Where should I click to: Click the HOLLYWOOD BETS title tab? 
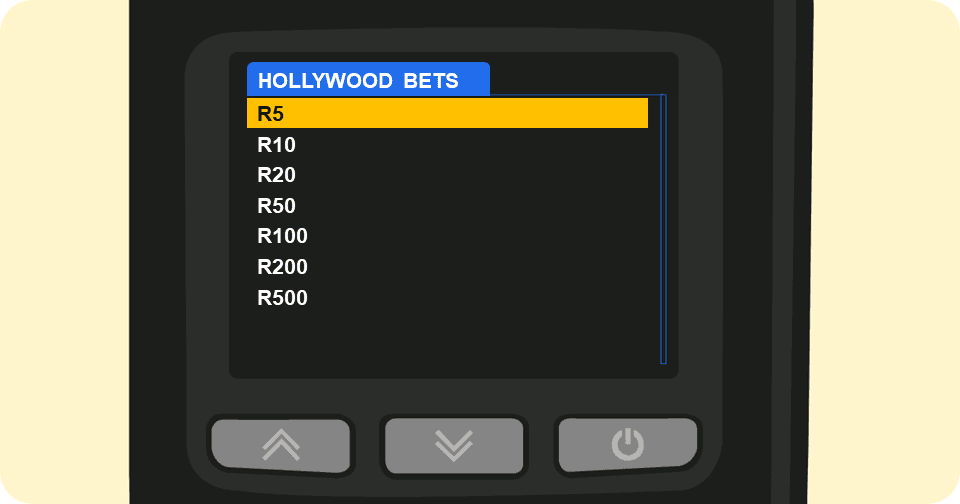coord(367,80)
